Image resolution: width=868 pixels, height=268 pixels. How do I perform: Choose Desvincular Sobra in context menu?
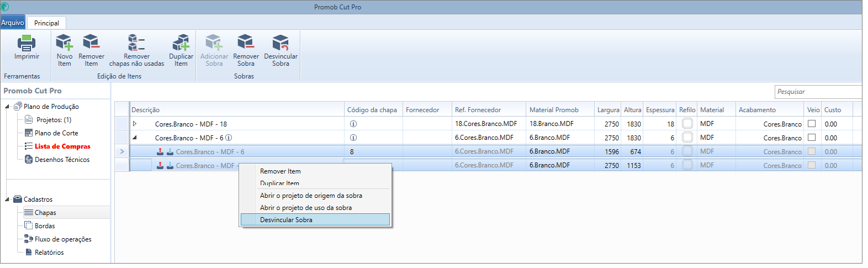(x=316, y=220)
